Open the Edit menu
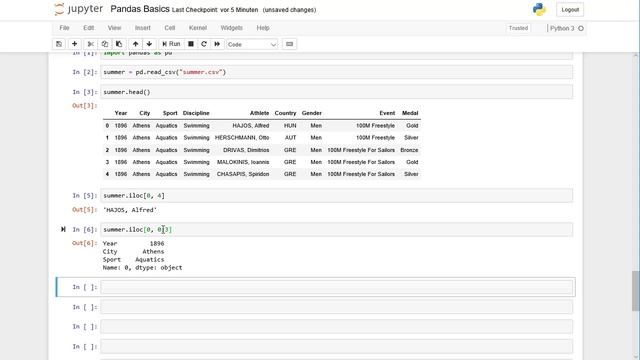 89,28
